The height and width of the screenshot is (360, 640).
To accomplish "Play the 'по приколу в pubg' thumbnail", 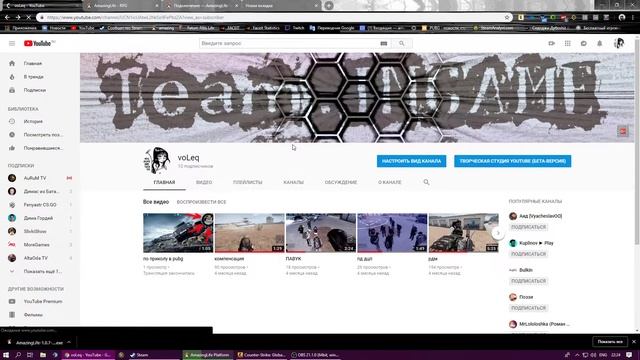I will click(178, 233).
